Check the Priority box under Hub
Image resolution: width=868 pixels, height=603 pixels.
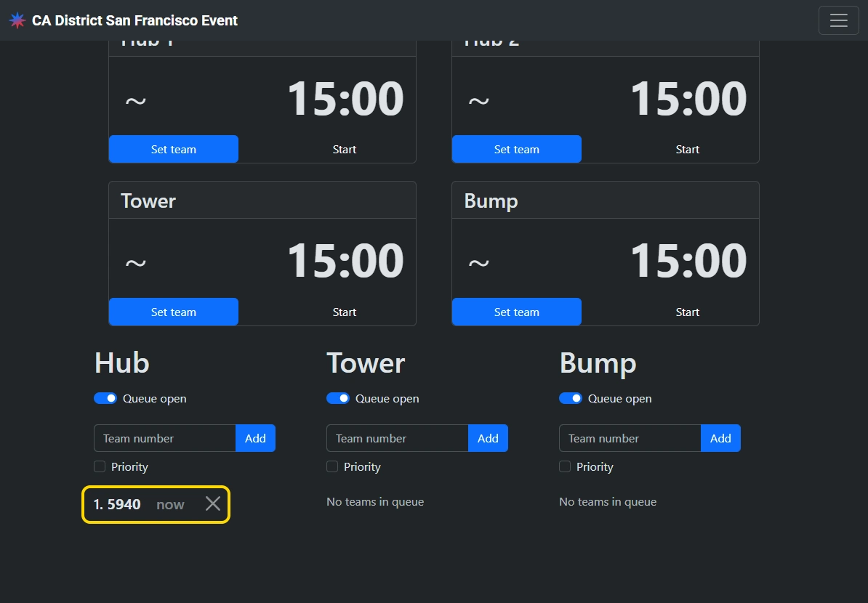click(100, 466)
